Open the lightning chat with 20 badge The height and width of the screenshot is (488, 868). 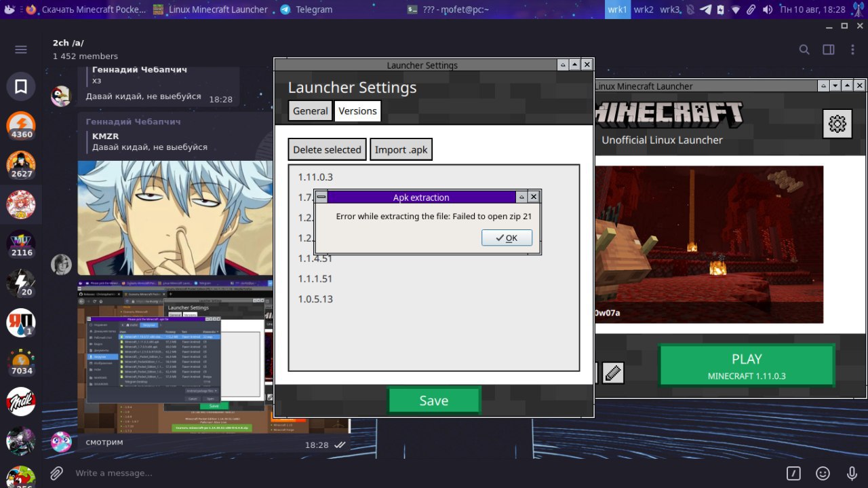point(21,283)
